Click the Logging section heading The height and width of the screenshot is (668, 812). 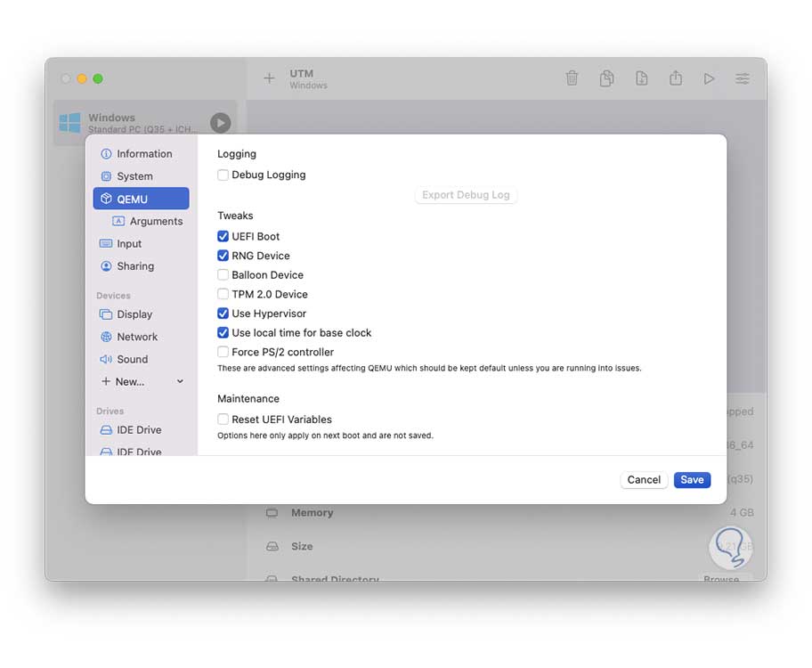coord(237,154)
